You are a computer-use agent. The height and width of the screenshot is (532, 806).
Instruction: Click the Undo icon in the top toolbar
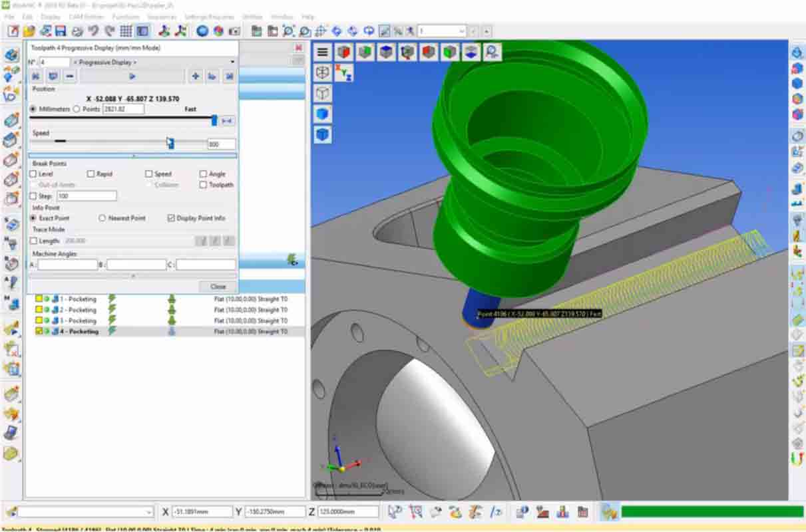tap(93, 29)
